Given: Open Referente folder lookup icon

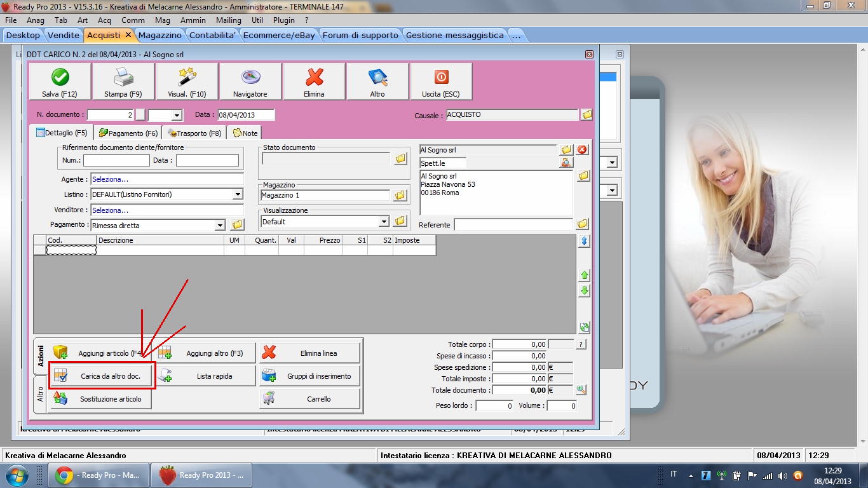Looking at the screenshot, I should pos(583,224).
